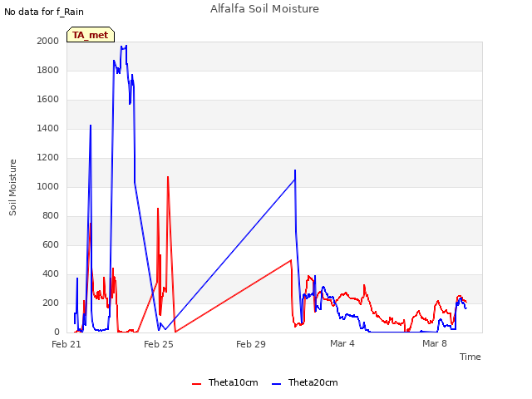532x399 pixels.
Task: Click the 800 y-axis tick label
Action: (x=51, y=216)
